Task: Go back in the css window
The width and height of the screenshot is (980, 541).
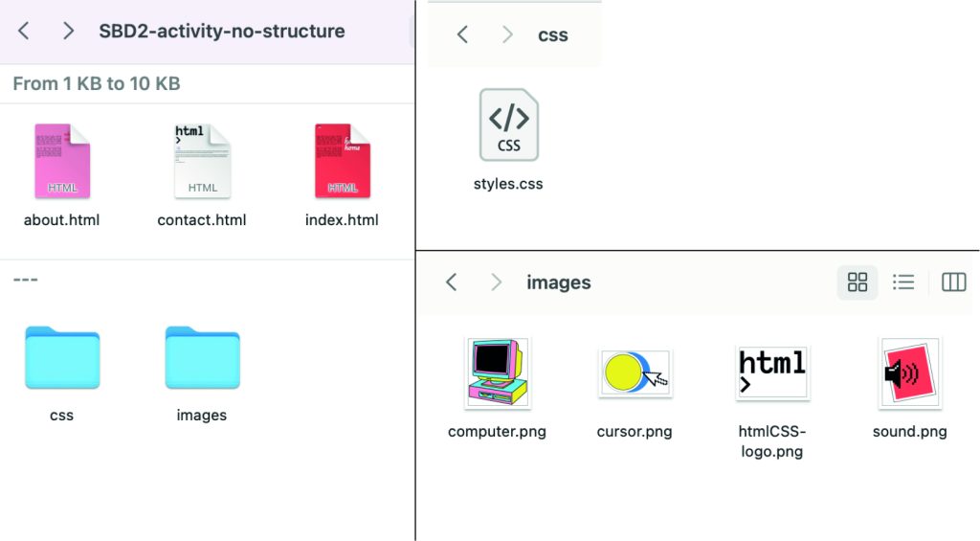Action: pyautogui.click(x=462, y=34)
